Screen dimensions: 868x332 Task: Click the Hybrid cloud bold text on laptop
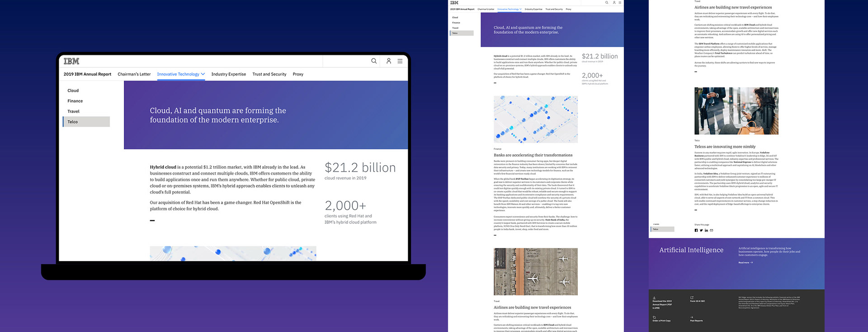click(x=163, y=167)
